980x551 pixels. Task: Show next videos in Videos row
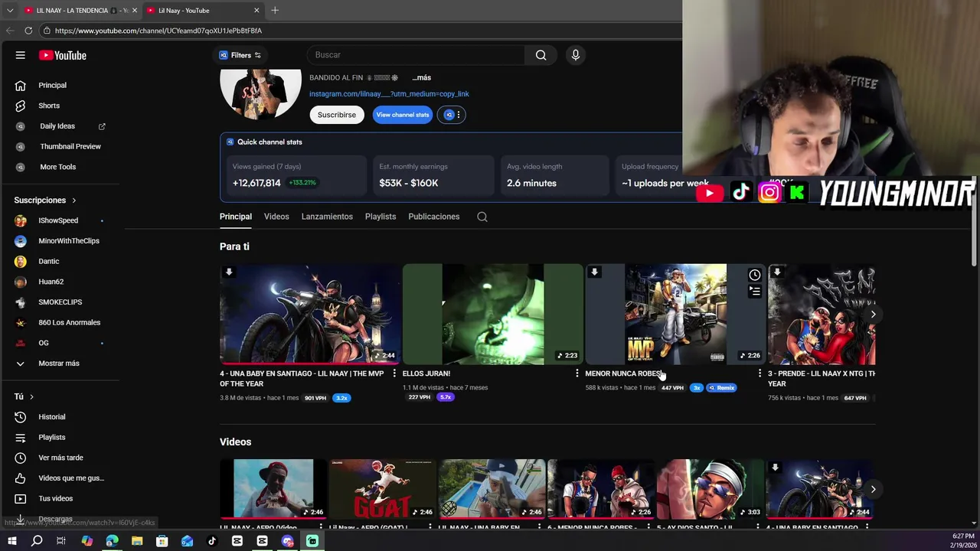coord(873,489)
